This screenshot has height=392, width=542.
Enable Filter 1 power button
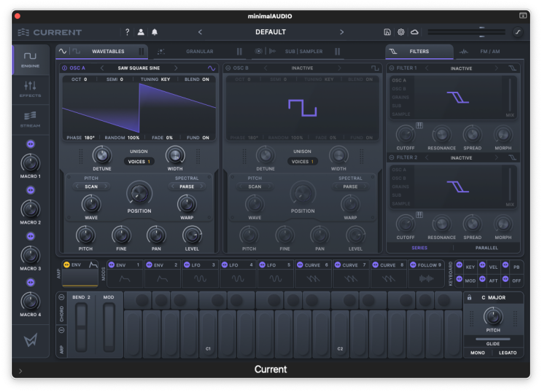pos(392,68)
